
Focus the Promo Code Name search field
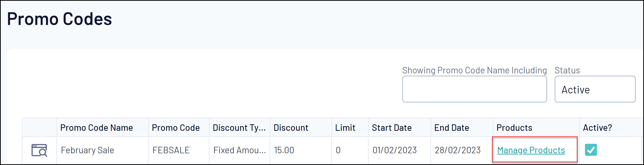474,89
